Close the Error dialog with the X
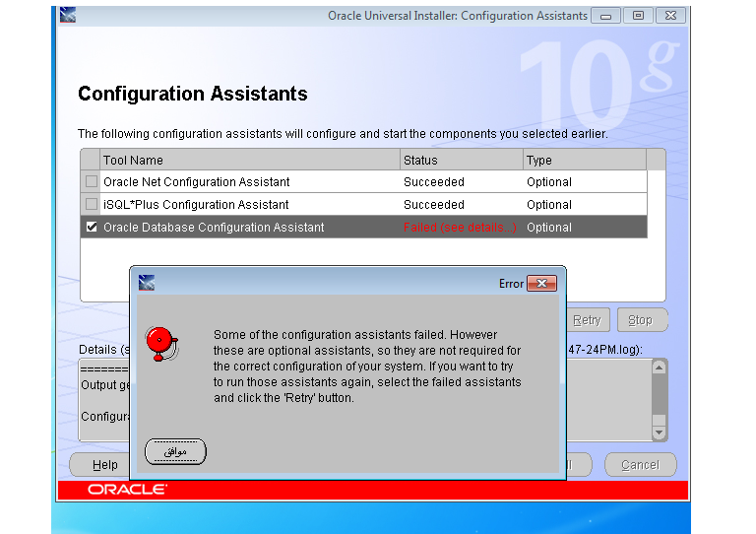756x534 pixels. click(x=541, y=284)
